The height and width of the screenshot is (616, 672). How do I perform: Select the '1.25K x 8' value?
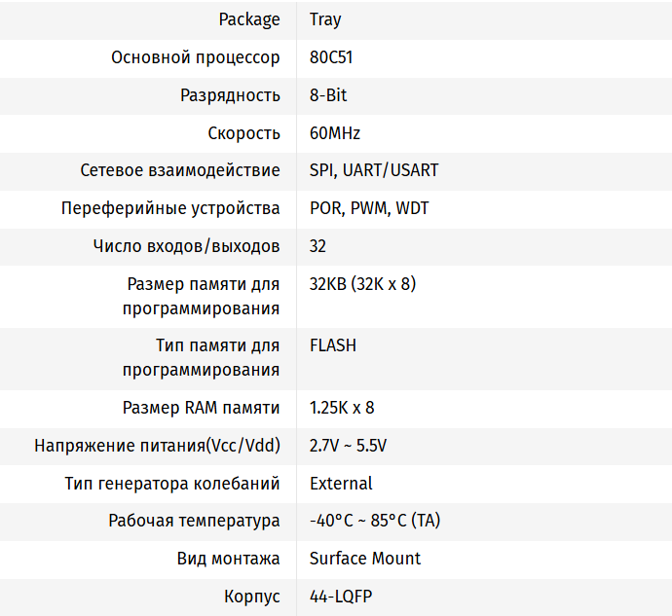click(x=342, y=408)
